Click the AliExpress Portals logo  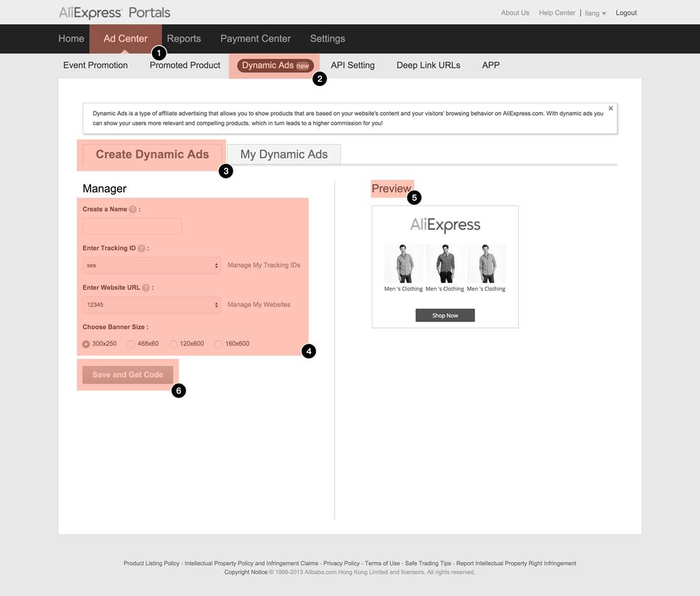tap(114, 13)
